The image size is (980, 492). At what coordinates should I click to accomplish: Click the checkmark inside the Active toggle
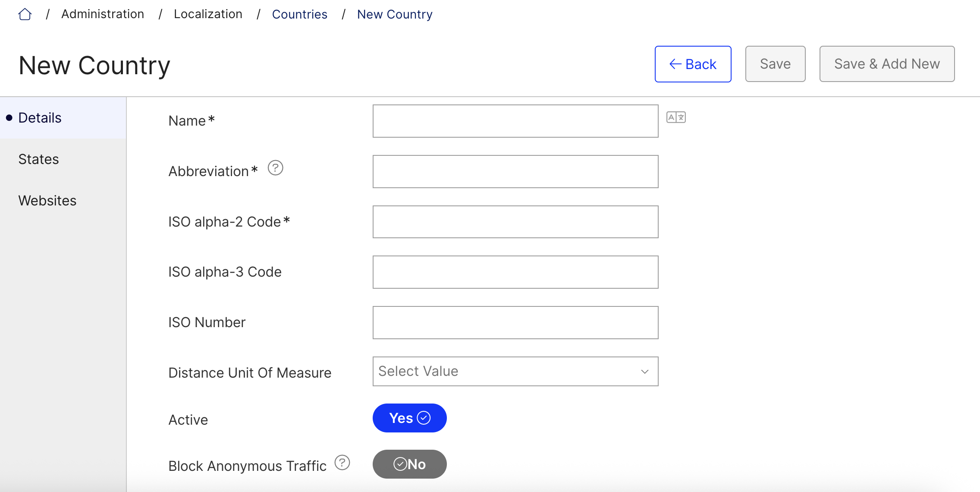[424, 417]
